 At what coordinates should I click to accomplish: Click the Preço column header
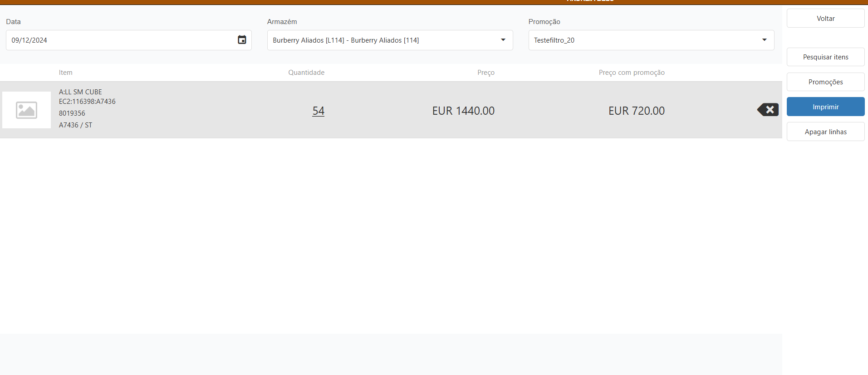(486, 73)
